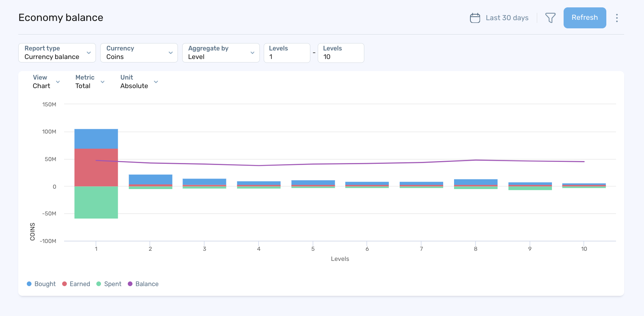This screenshot has width=644, height=316.
Task: Open the Unit Absolute selector
Action: click(x=139, y=82)
